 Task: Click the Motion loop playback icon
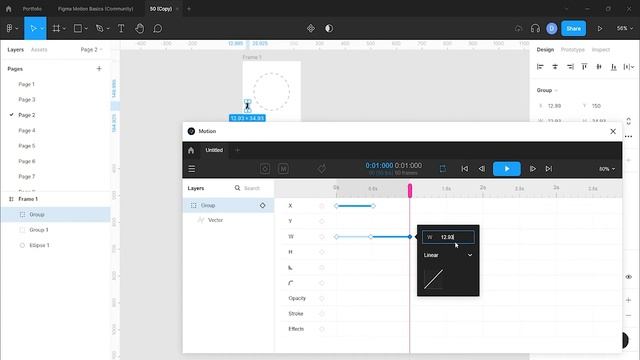[443, 169]
